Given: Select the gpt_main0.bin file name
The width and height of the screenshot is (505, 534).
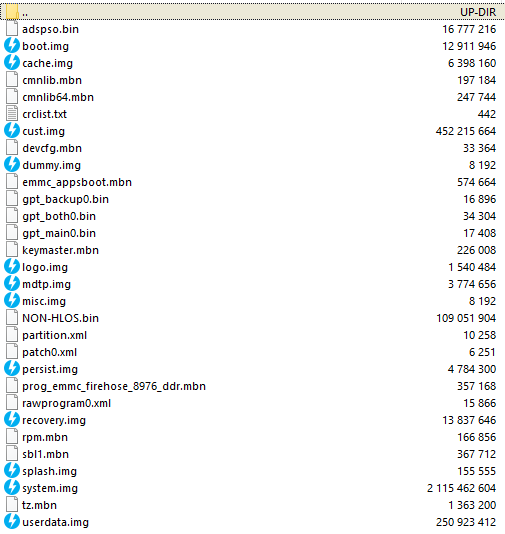Looking at the screenshot, I should point(59,234).
